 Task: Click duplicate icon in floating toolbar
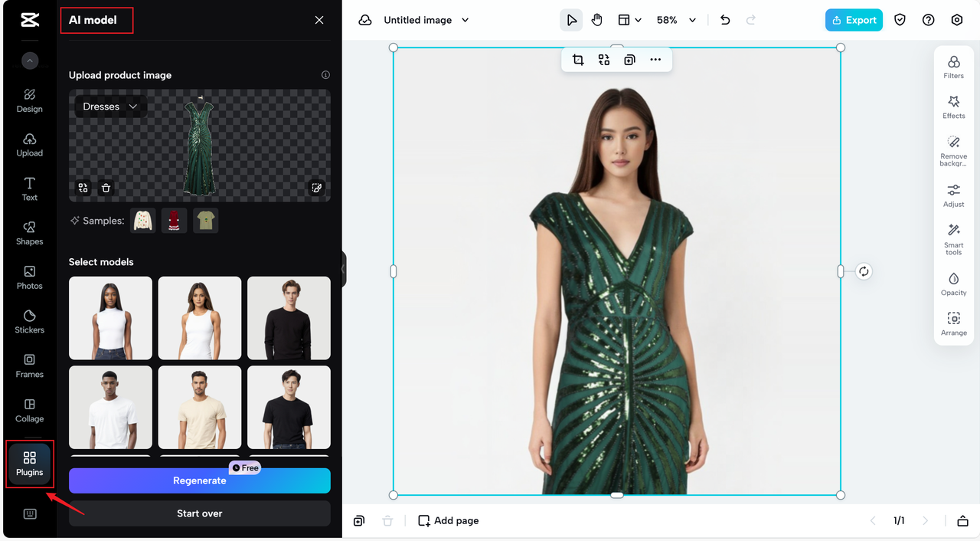(x=629, y=60)
